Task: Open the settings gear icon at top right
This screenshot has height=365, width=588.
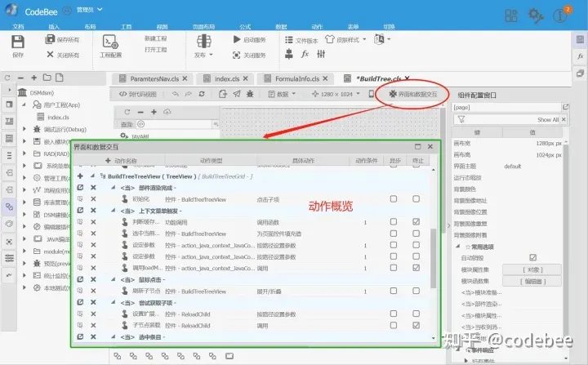Action: tap(536, 15)
